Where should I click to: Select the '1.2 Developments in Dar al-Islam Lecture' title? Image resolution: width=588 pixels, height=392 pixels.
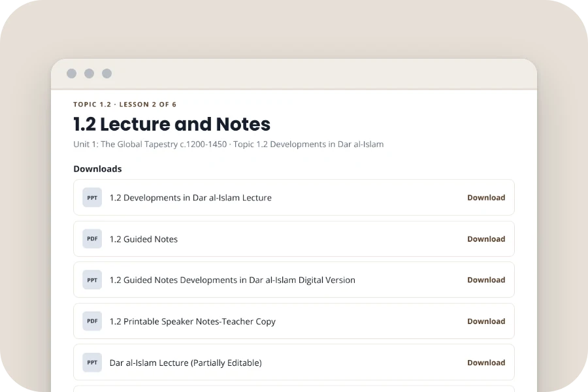coord(191,198)
